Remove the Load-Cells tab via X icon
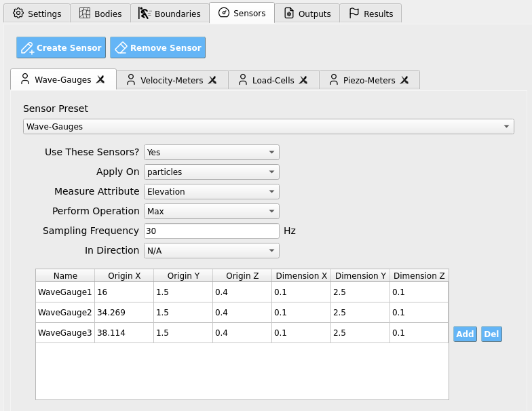This screenshot has width=532, height=411. 303,80
